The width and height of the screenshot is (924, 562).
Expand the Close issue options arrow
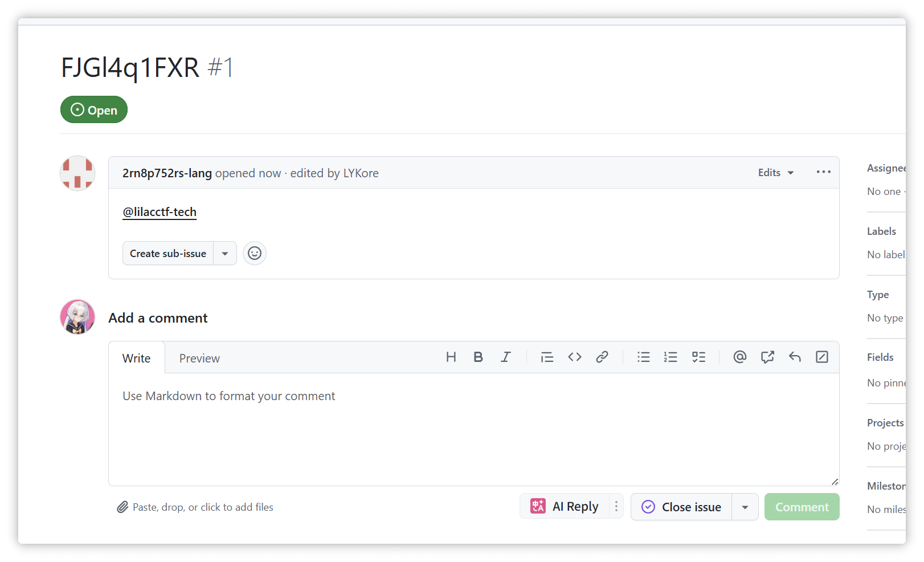(x=745, y=507)
